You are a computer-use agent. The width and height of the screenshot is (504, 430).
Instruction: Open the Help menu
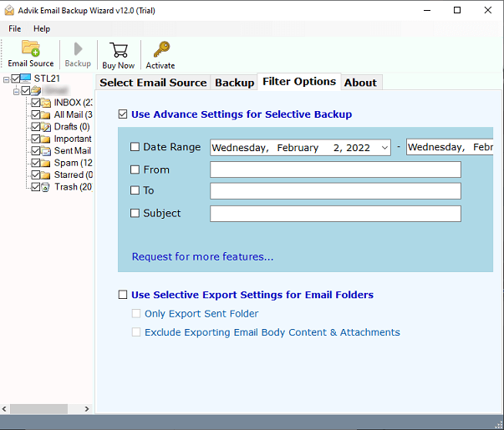42,29
